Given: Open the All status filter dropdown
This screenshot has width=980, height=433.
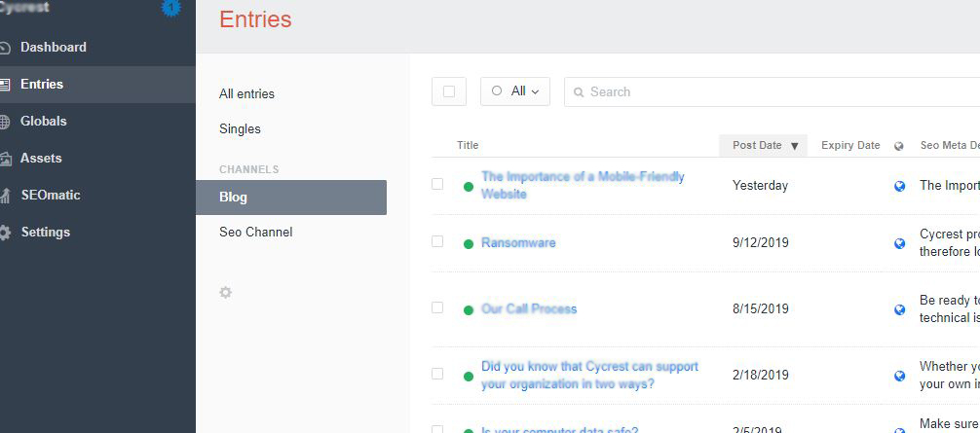Looking at the screenshot, I should coord(515,91).
